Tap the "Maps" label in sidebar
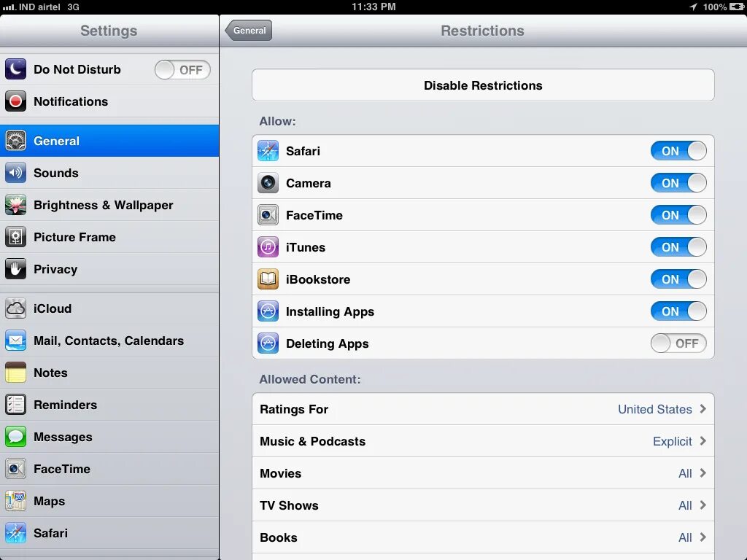Viewport: 747px width, 560px height. 50,502
